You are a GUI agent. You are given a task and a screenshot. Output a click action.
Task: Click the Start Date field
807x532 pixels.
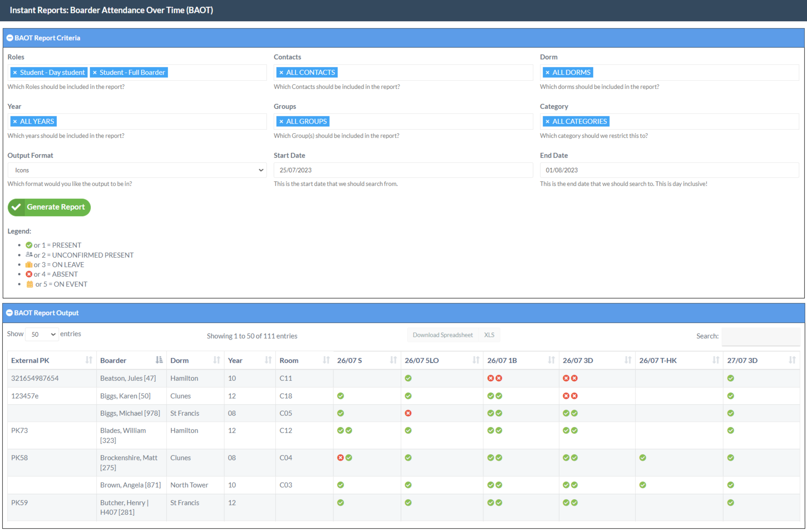tap(403, 170)
